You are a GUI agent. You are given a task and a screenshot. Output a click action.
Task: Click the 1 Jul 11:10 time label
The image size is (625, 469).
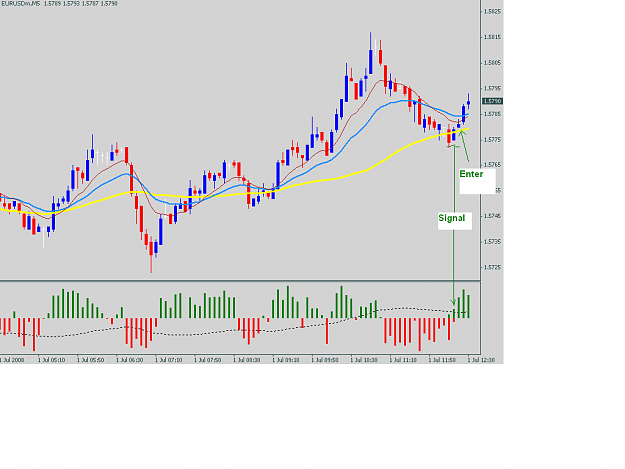coord(403,360)
